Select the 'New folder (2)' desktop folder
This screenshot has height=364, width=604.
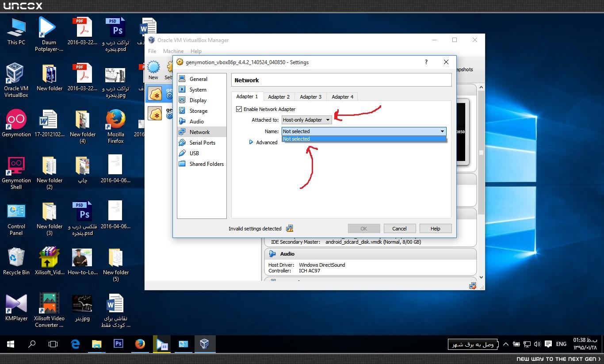coord(49,173)
